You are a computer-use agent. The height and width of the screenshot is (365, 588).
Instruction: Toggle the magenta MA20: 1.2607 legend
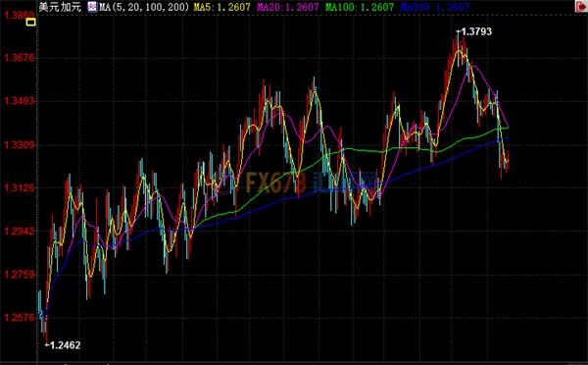288,7
